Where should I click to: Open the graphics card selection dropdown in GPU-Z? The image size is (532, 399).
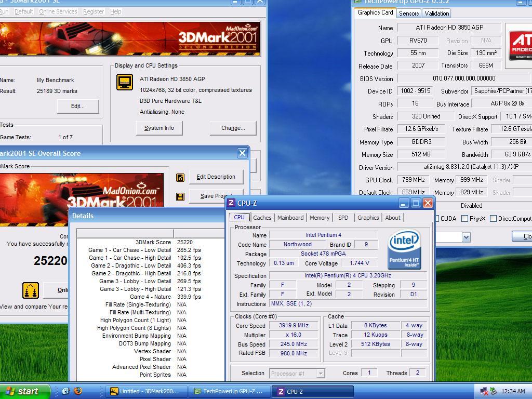click(466, 237)
